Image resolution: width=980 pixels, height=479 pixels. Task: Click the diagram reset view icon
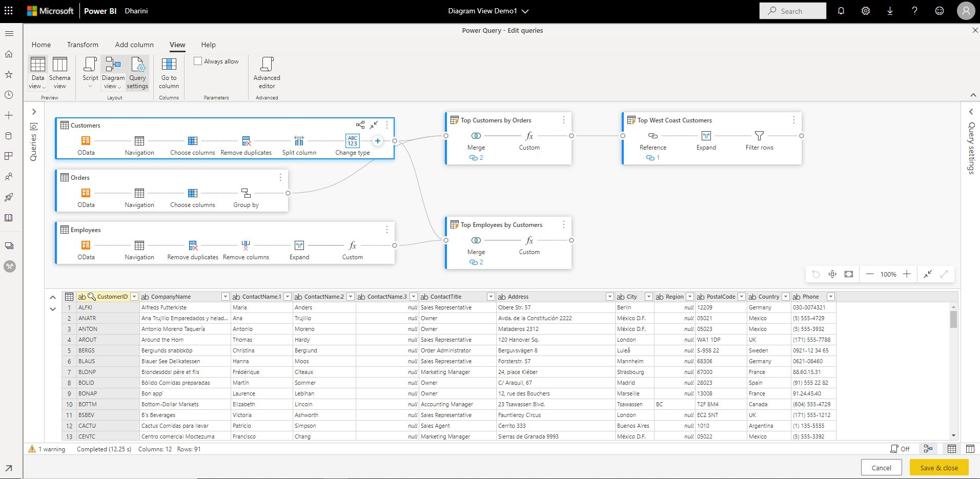coord(816,274)
